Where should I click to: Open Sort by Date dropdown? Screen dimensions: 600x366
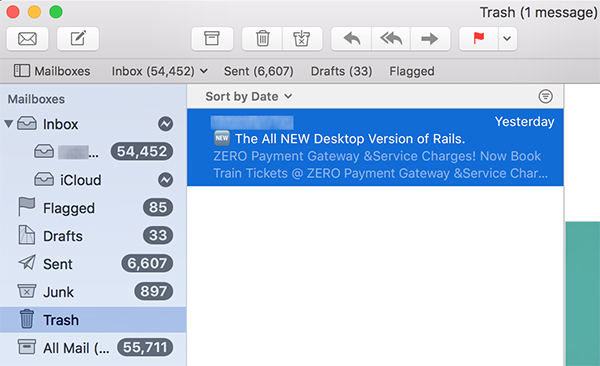pos(249,96)
